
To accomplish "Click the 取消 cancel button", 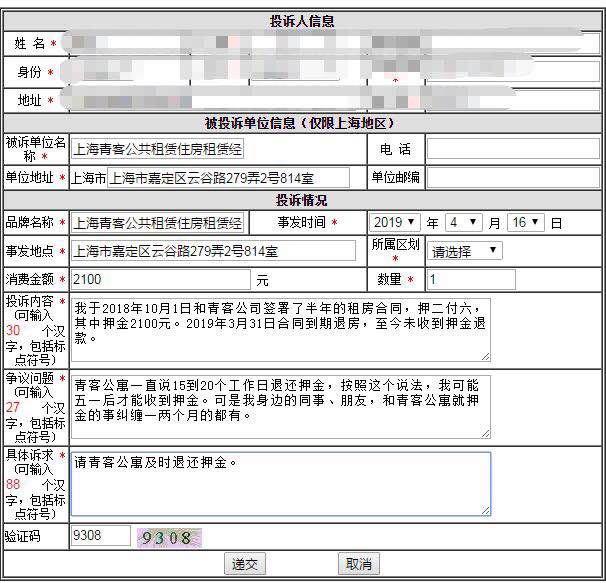I will (358, 564).
